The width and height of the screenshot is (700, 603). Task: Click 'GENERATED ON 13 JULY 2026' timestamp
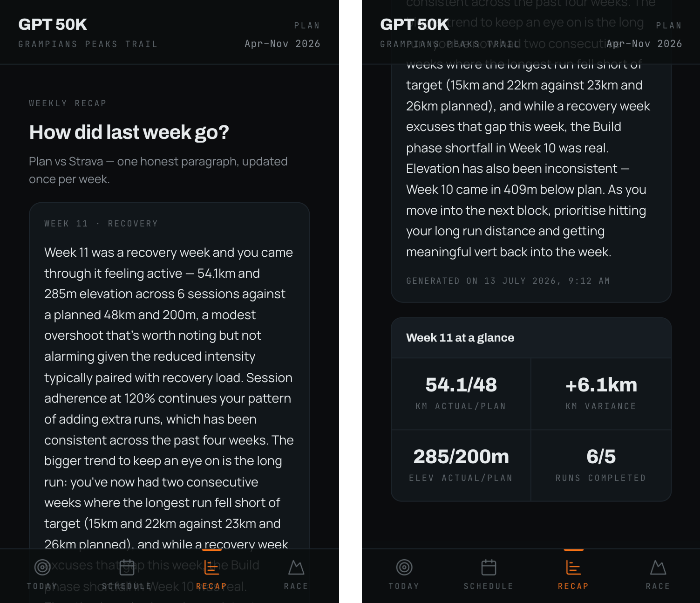(x=508, y=281)
